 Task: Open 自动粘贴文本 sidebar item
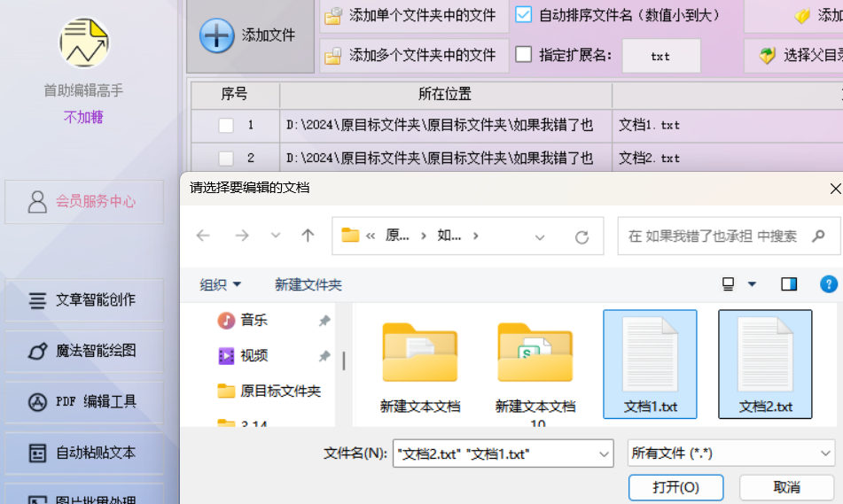tap(84, 453)
